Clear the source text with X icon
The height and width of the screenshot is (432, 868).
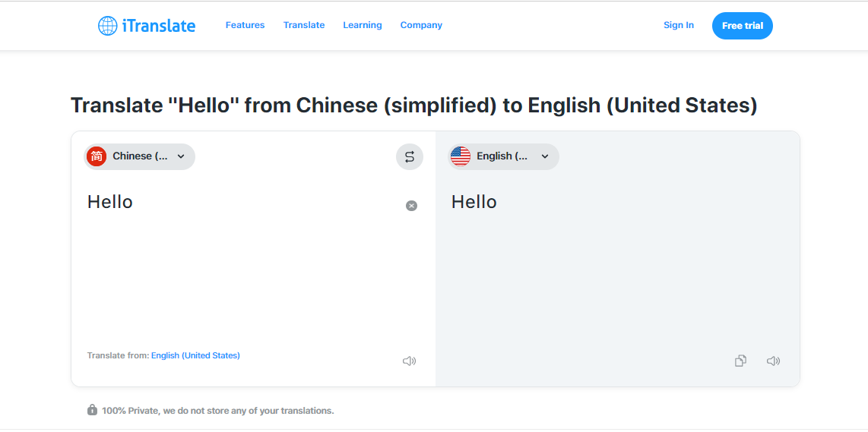[411, 206]
